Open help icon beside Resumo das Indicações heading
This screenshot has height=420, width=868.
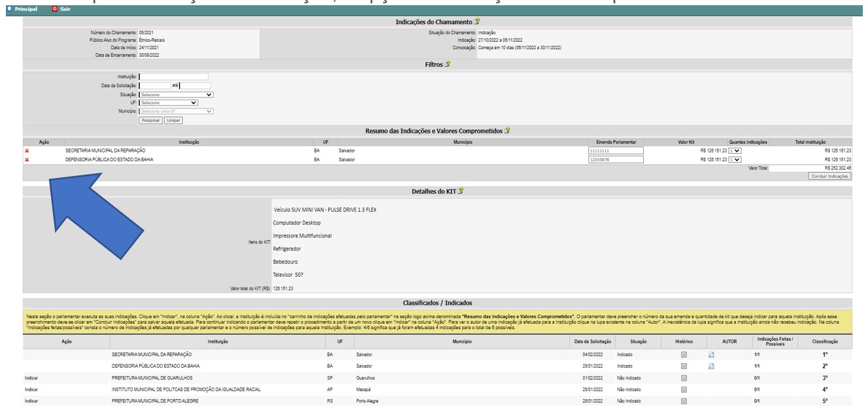(507, 131)
